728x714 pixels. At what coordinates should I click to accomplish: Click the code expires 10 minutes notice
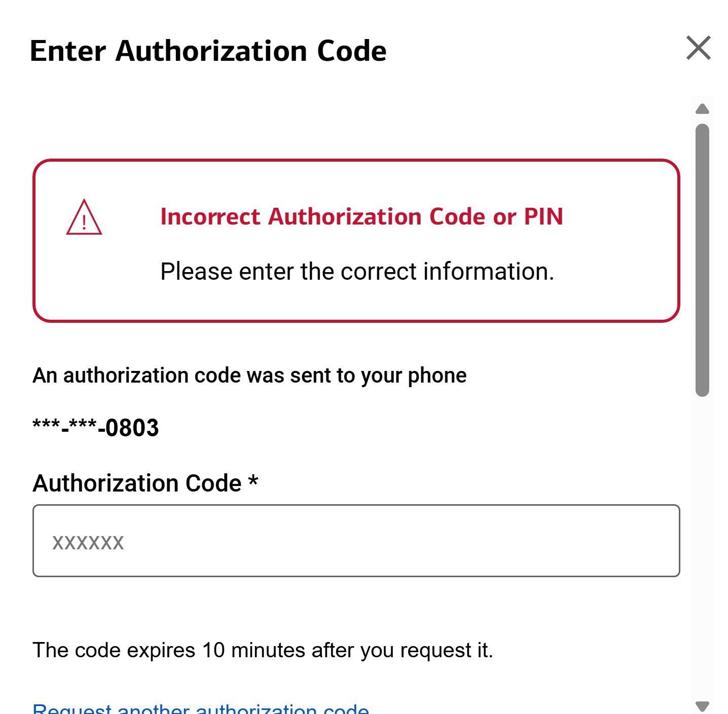pos(263,650)
